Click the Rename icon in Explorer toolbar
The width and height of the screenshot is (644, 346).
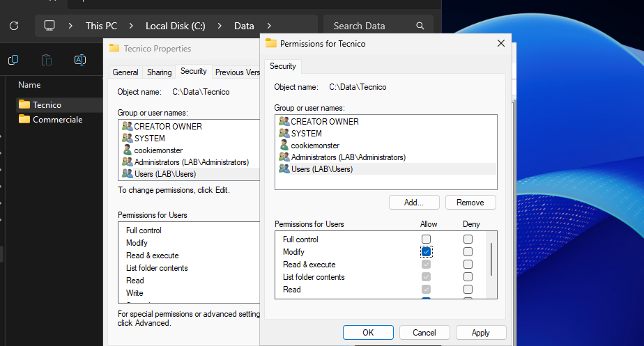[x=80, y=60]
